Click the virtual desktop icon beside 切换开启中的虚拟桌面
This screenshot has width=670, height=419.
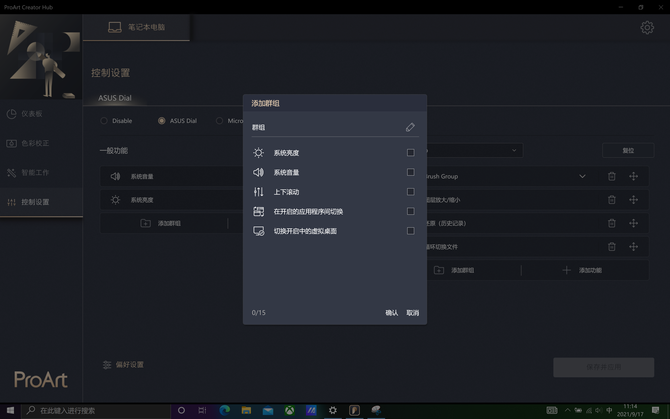click(x=258, y=231)
